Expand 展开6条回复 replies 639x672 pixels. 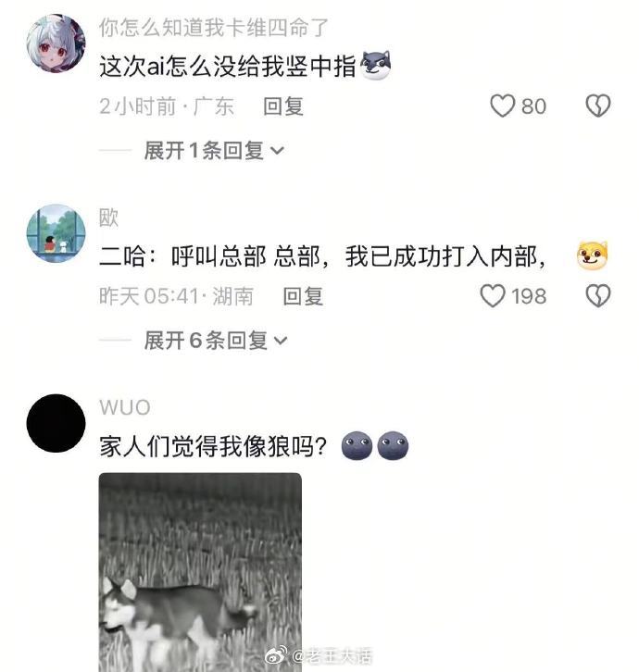(215, 341)
